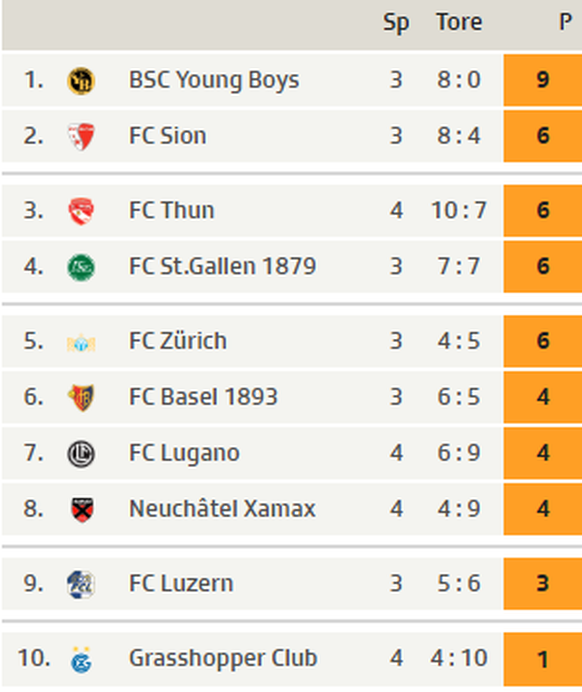This screenshot has width=582, height=692.
Task: Click the FC Thun club logo
Action: (x=81, y=211)
